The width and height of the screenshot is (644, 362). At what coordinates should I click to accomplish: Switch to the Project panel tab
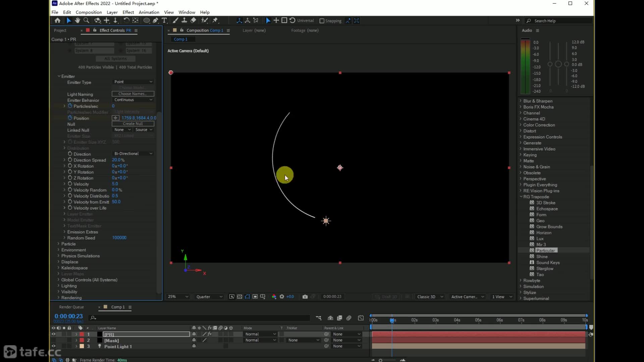60,31
